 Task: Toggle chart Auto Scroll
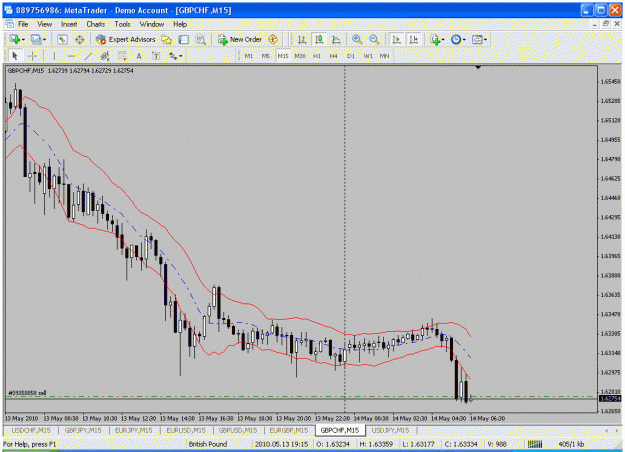tap(396, 39)
